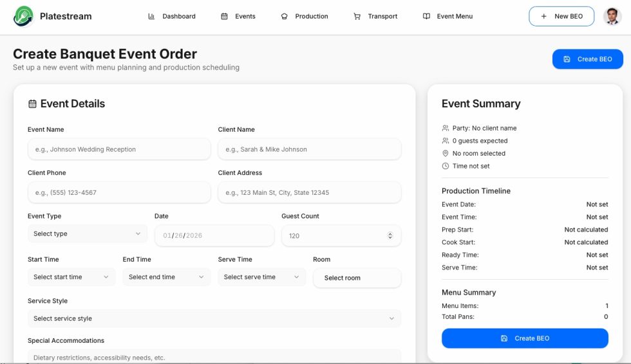Open the Select end time dropdown
The height and width of the screenshot is (364, 631).
[167, 277]
